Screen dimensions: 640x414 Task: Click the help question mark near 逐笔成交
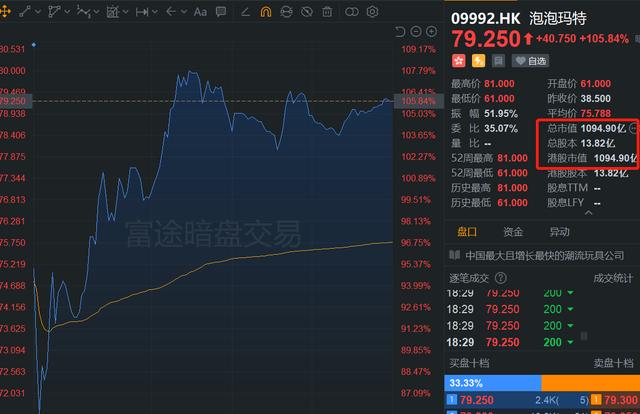(x=500, y=278)
